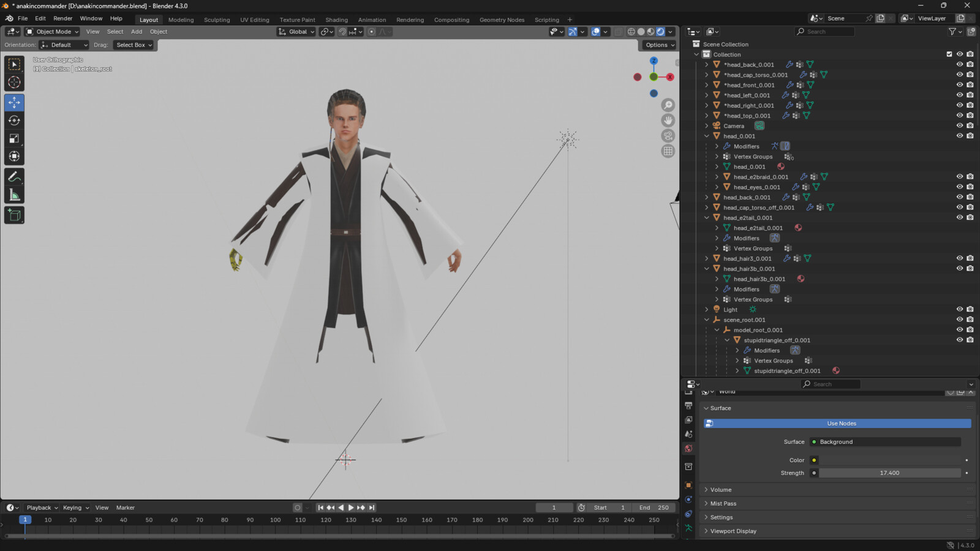Open the World properties tab icon
Screen dimensions: 980x551
pos(688,449)
